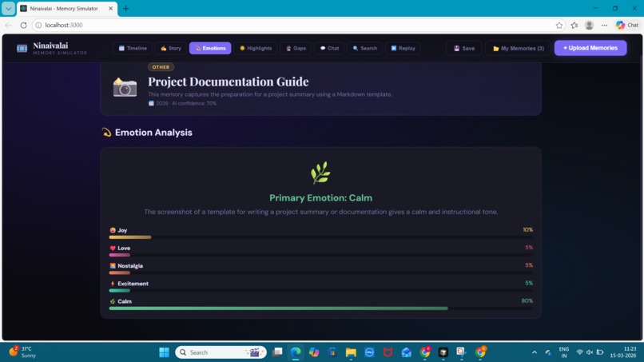Click the site information icon
Screen dimensions: 644x362
click(x=38, y=25)
